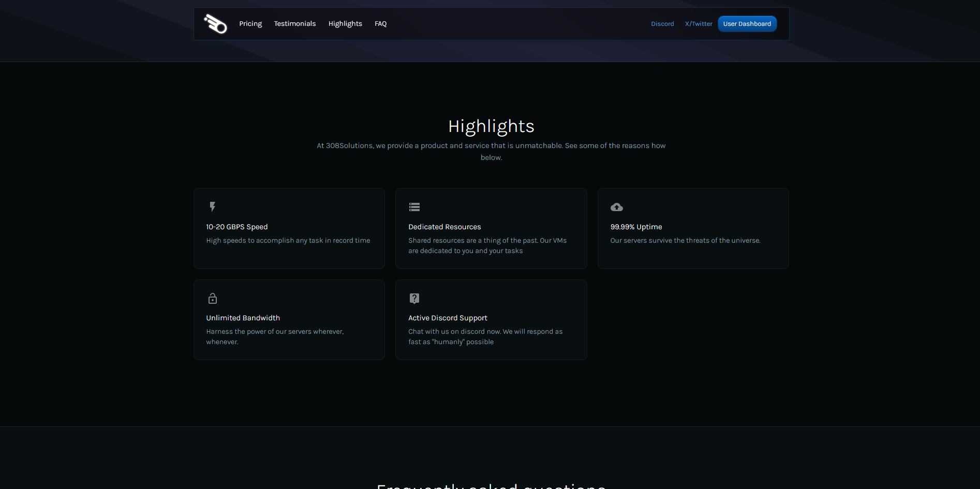Visit the Discord link
980x489 pixels.
[x=662, y=23]
